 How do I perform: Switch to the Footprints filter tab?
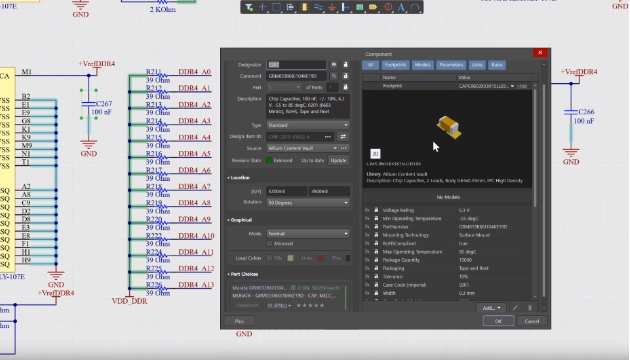tap(395, 65)
